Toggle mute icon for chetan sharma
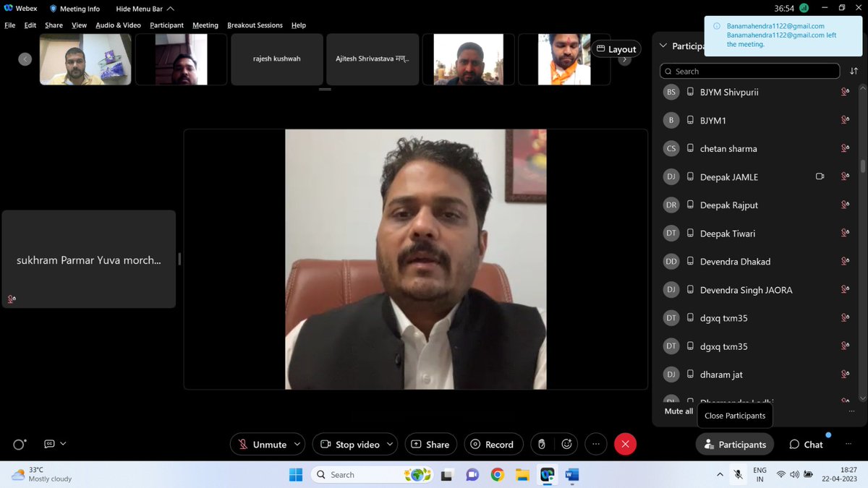868x488 pixels. [844, 148]
